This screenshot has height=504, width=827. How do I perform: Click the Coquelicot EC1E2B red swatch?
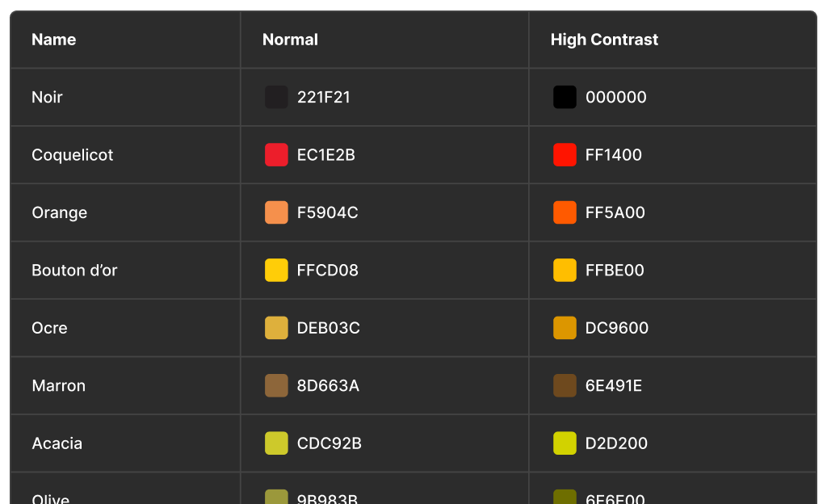tap(276, 155)
